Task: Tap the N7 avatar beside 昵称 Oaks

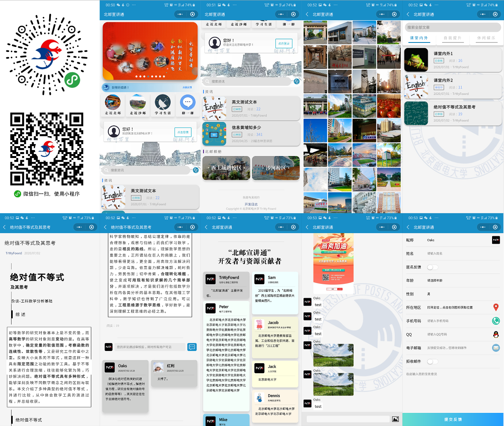Action: point(496,240)
